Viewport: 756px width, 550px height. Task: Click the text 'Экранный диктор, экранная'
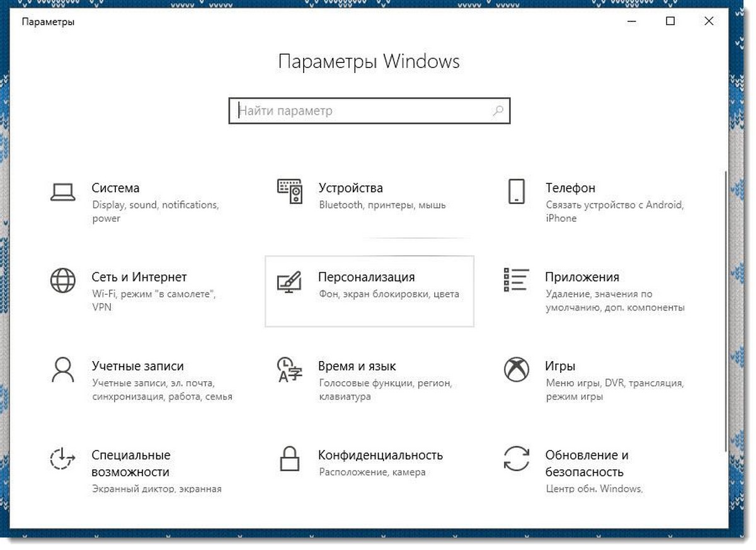(157, 489)
